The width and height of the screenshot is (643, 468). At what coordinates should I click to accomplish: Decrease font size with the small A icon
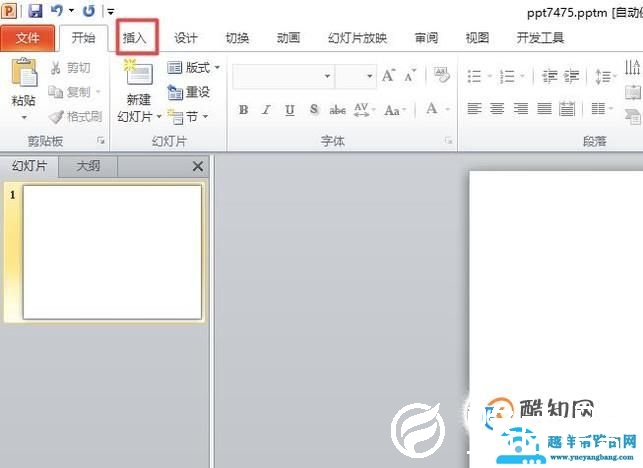(x=410, y=76)
